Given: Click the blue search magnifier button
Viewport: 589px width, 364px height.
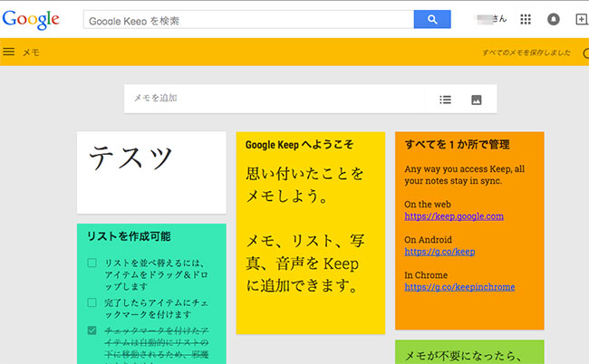Looking at the screenshot, I should tap(432, 19).
